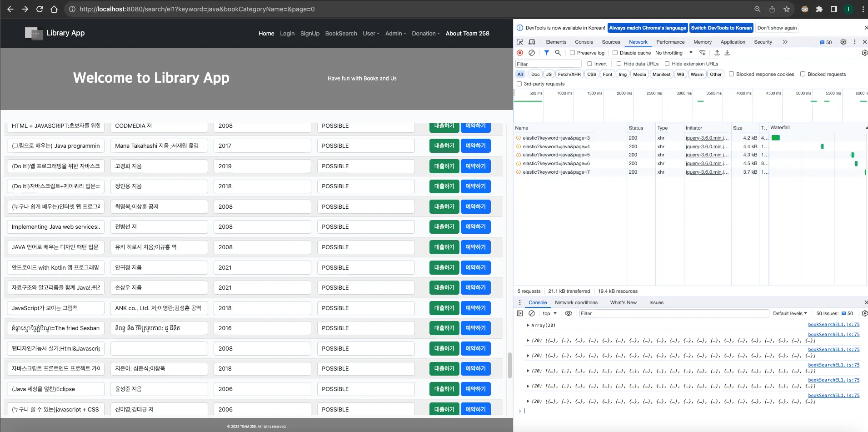Activate DevTools inspect element picker
This screenshot has width=868, height=432.
coord(520,42)
